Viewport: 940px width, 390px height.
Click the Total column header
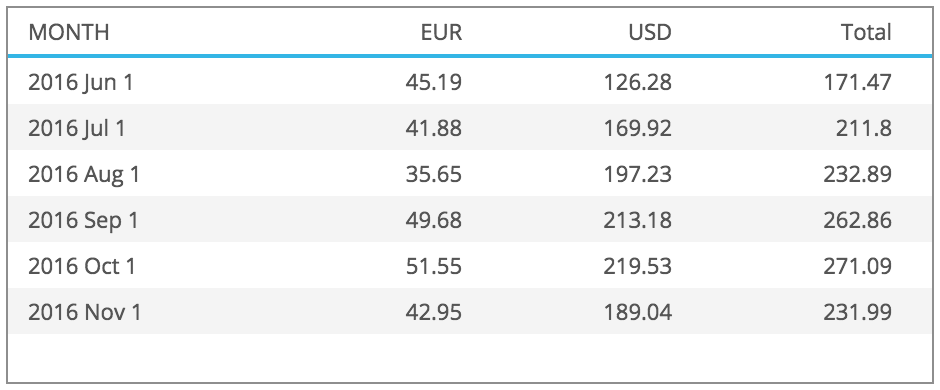click(866, 32)
